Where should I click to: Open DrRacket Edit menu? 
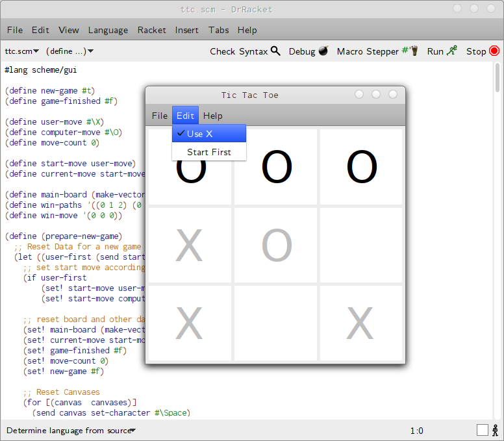(40, 30)
